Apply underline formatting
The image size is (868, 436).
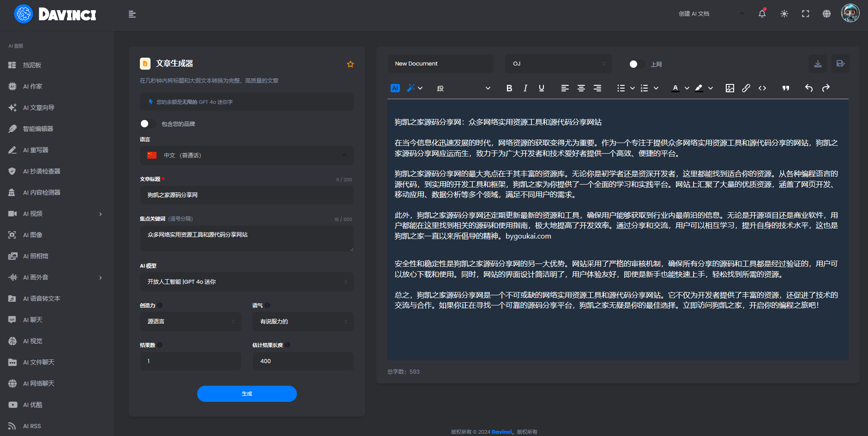pos(542,88)
